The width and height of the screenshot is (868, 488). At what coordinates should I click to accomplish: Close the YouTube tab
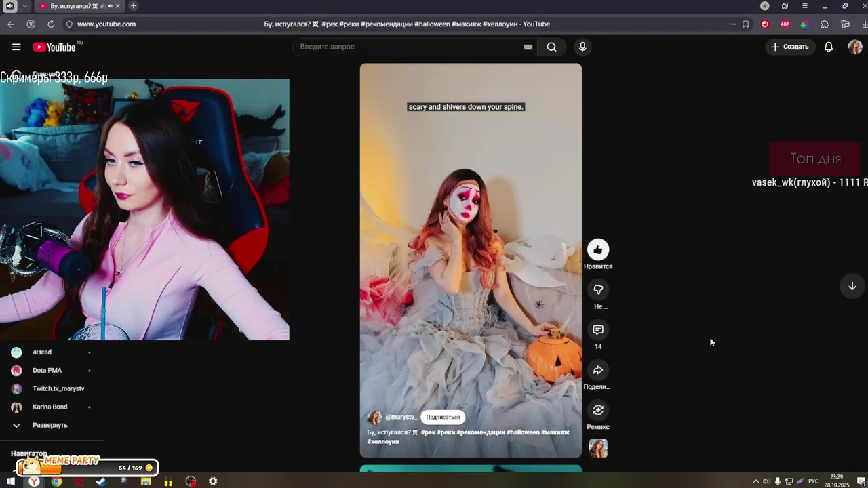point(119,6)
